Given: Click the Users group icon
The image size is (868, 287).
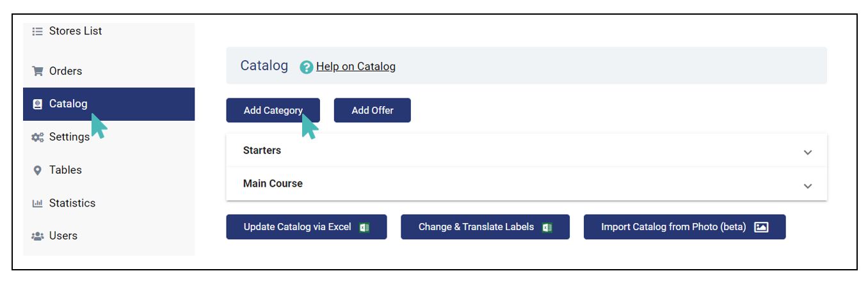Looking at the screenshot, I should point(37,236).
